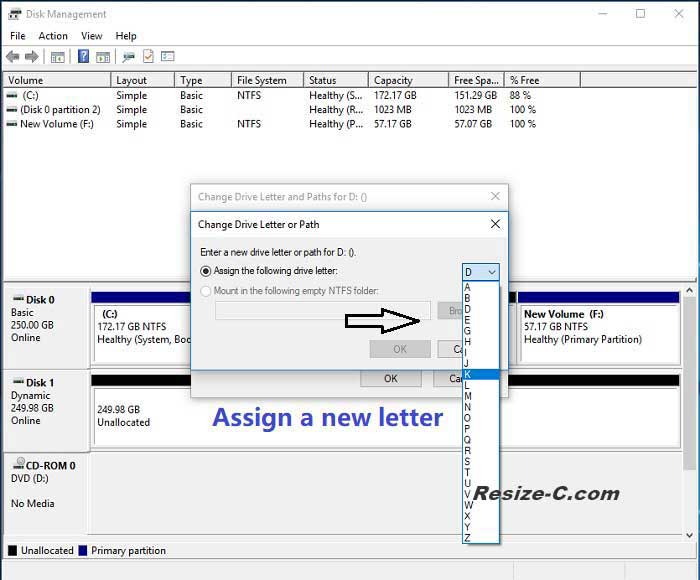
Task: Click the disk icon next to Disk 0 label
Action: [18, 298]
